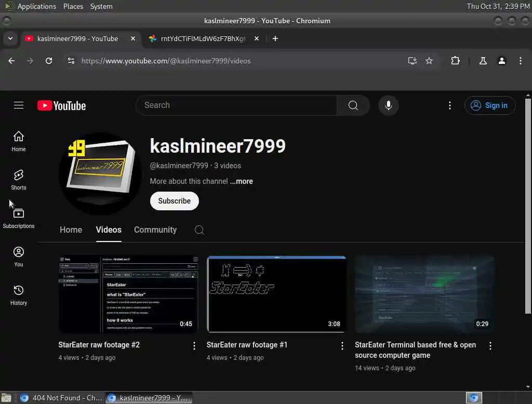This screenshot has height=404, width=532.
Task: Open the You sidebar section
Action: click(19, 257)
